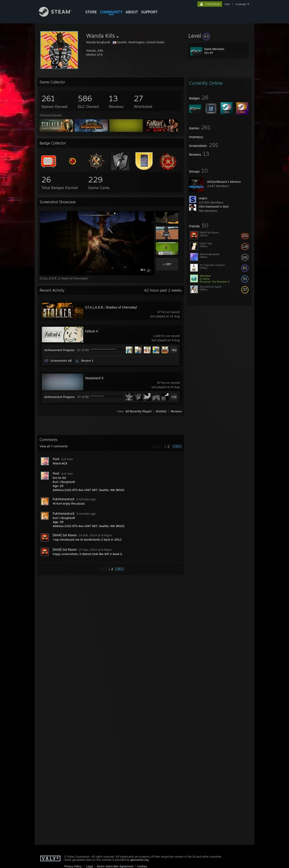Open Total War Warhammer featured game thumbnail
This screenshot has width=289, height=868.
[x=91, y=125]
